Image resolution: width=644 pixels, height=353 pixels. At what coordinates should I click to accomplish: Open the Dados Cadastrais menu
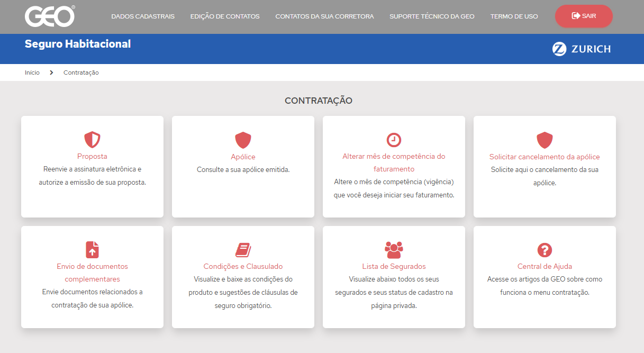tap(143, 16)
